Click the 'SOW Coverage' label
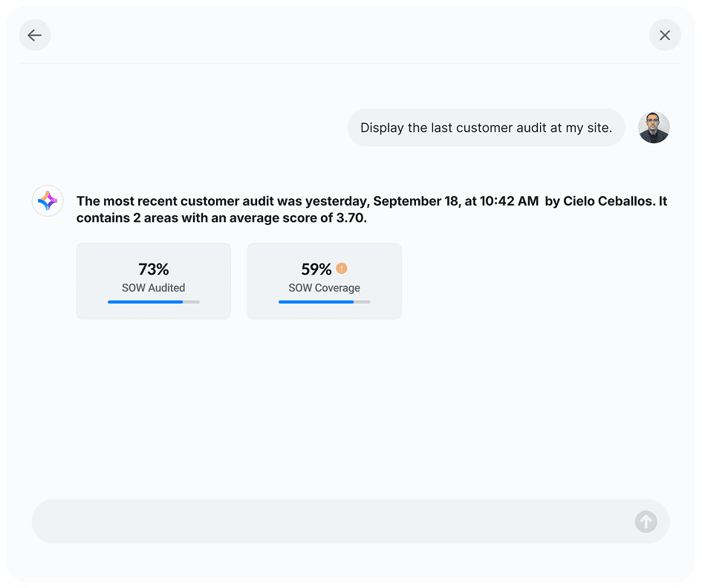The height and width of the screenshot is (588, 702). (x=325, y=288)
